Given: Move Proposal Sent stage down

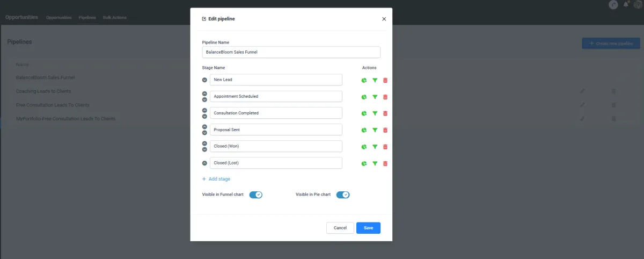Looking at the screenshot, I should (x=204, y=133).
